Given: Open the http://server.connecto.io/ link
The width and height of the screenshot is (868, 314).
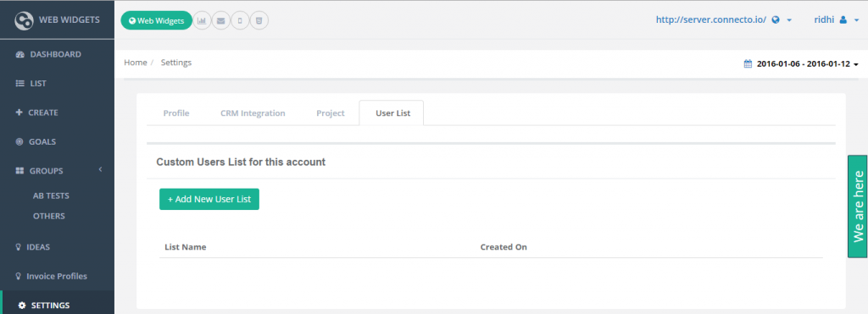Looking at the screenshot, I should tap(711, 19).
